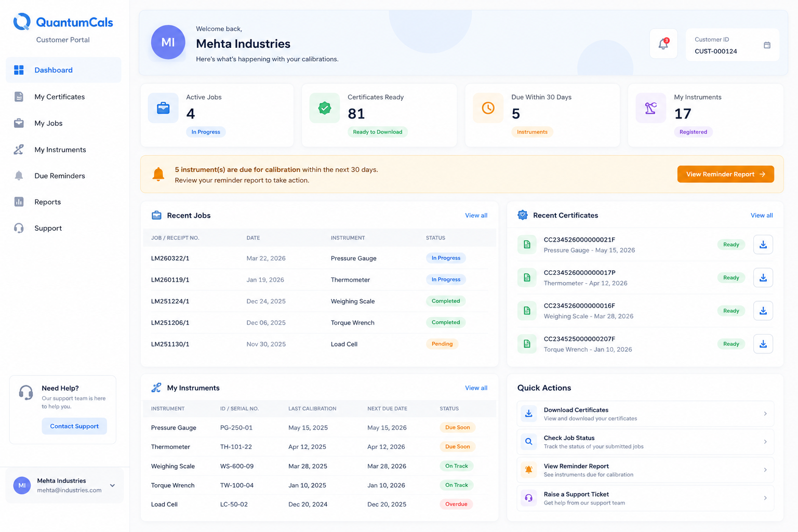Open My Jobs in sidebar
798x532 pixels.
(x=63, y=123)
